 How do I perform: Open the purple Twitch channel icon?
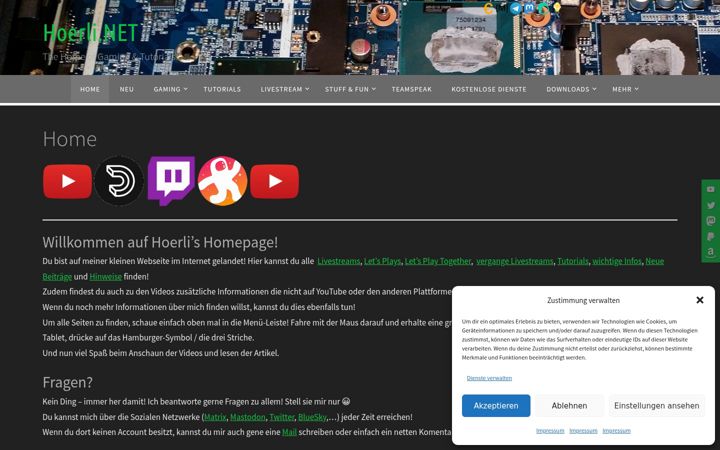(x=171, y=180)
